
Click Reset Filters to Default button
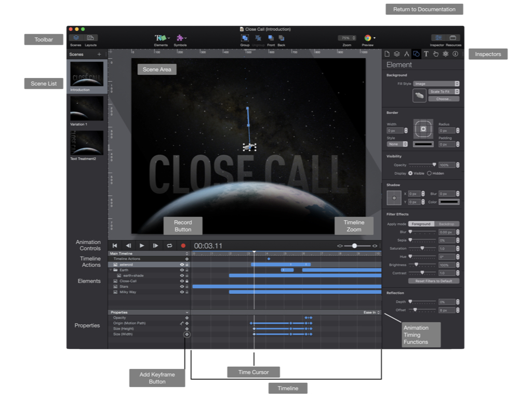pos(433,281)
